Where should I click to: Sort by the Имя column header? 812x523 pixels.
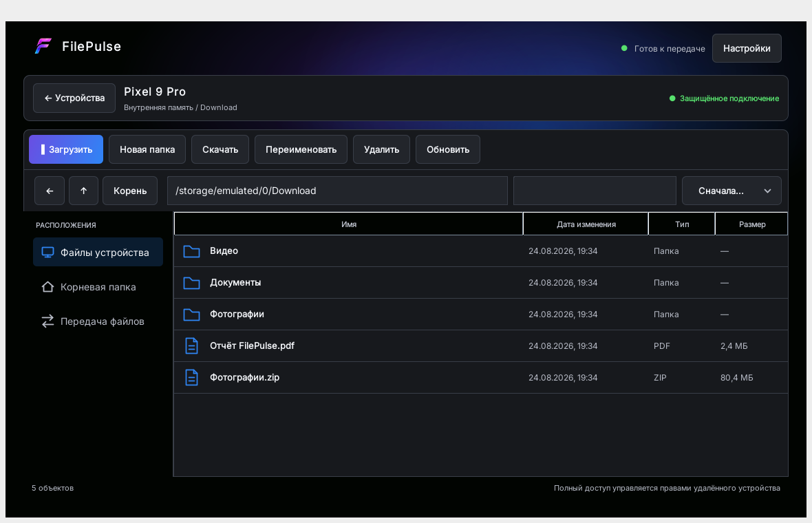point(348,224)
